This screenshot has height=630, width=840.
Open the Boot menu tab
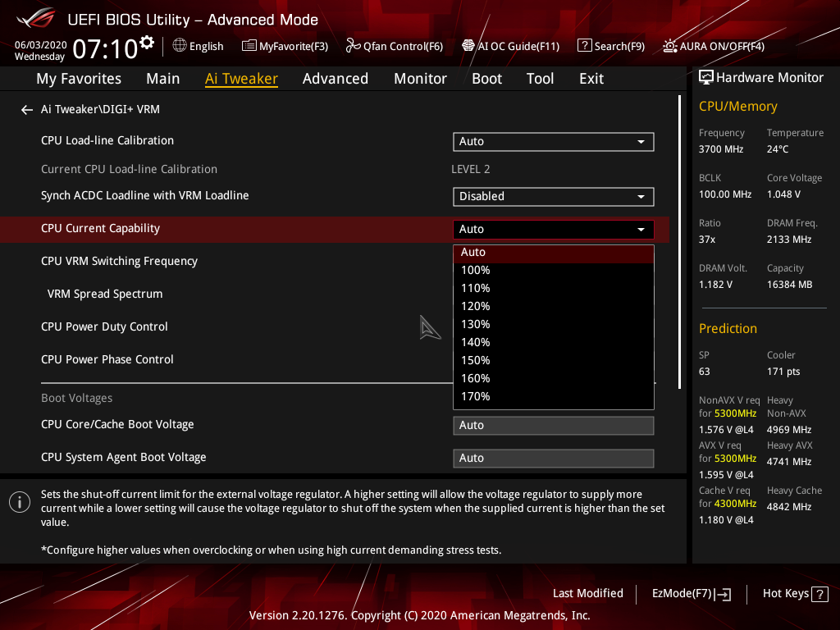click(486, 78)
